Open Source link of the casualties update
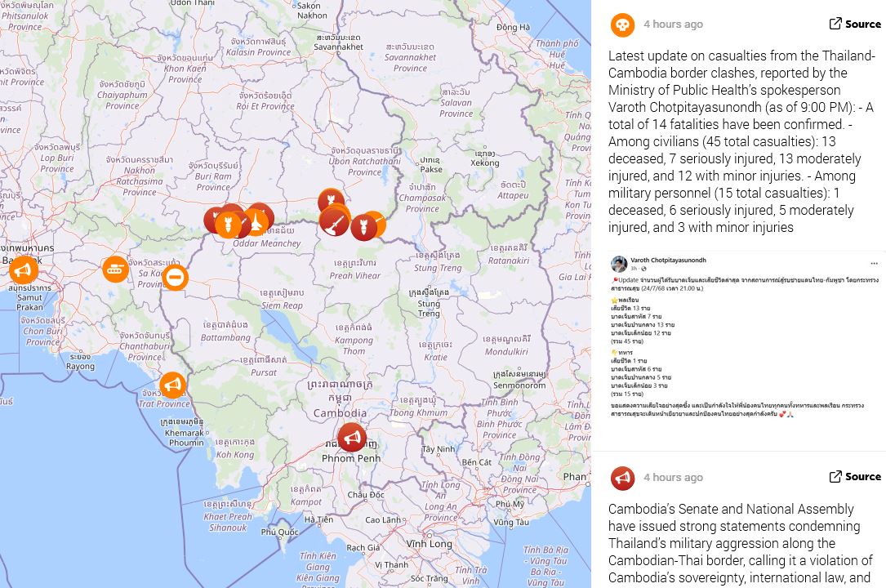The width and height of the screenshot is (886, 588). point(855,24)
